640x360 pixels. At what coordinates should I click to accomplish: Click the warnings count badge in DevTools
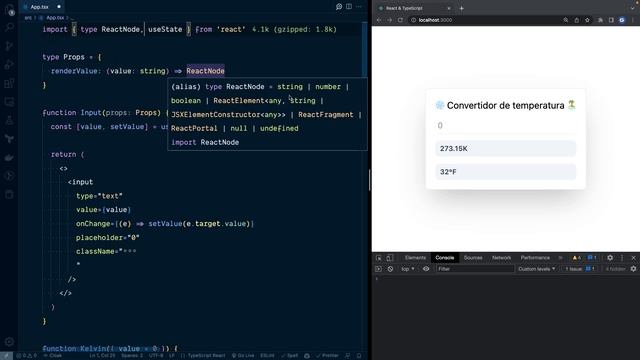(576, 258)
